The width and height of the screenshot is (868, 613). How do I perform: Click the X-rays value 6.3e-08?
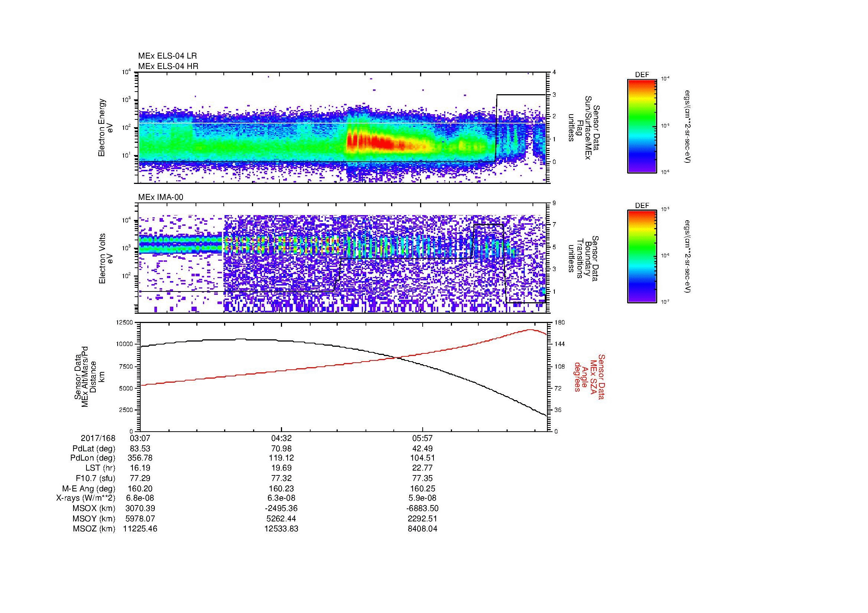(281, 498)
